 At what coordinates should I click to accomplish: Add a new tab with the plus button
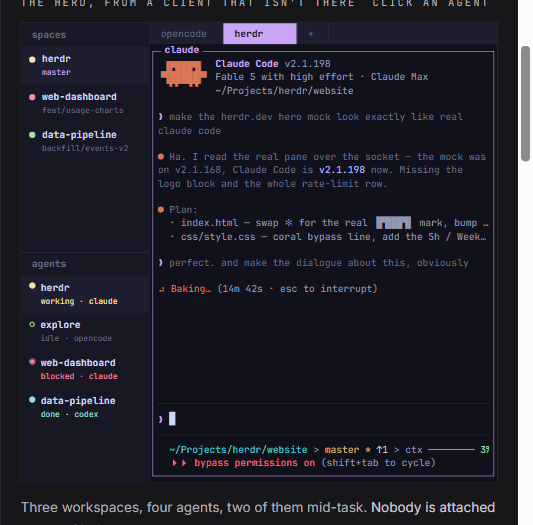point(311,34)
